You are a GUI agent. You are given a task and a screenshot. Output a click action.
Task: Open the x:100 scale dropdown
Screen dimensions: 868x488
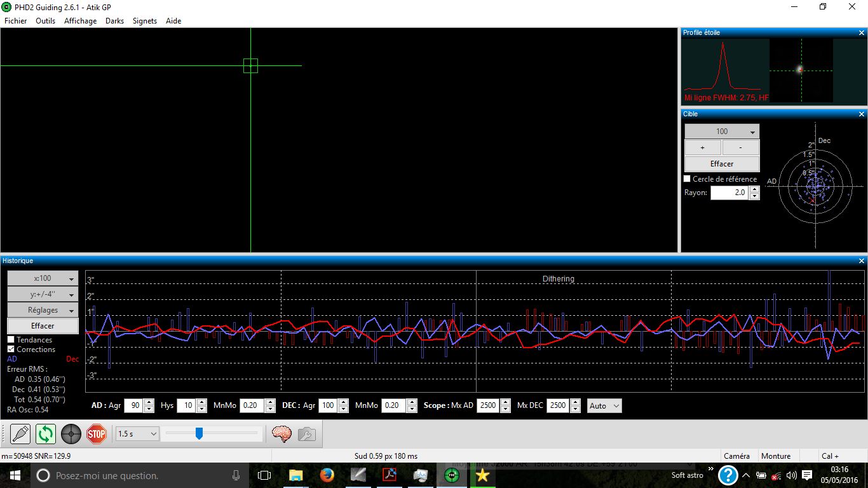click(x=43, y=278)
